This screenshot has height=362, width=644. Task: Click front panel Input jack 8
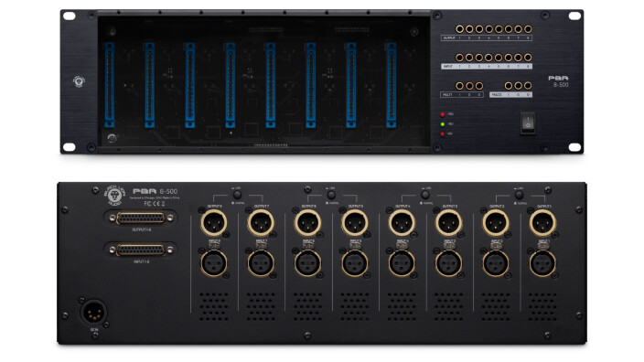click(528, 58)
